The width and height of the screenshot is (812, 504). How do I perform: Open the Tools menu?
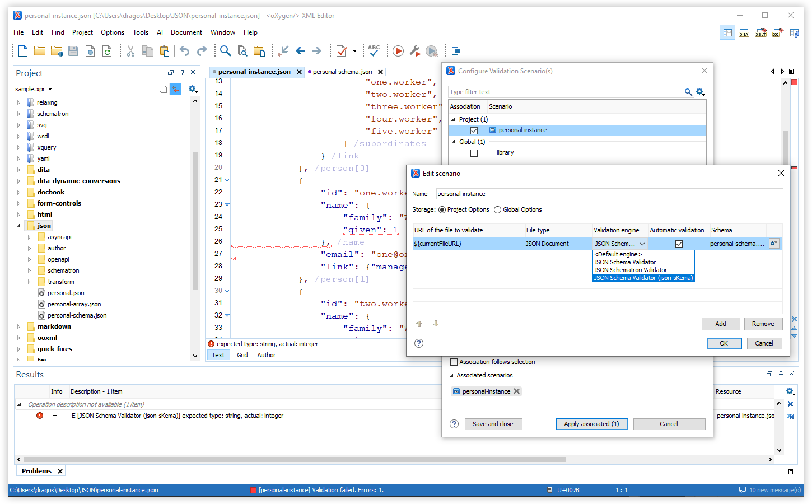pyautogui.click(x=141, y=32)
